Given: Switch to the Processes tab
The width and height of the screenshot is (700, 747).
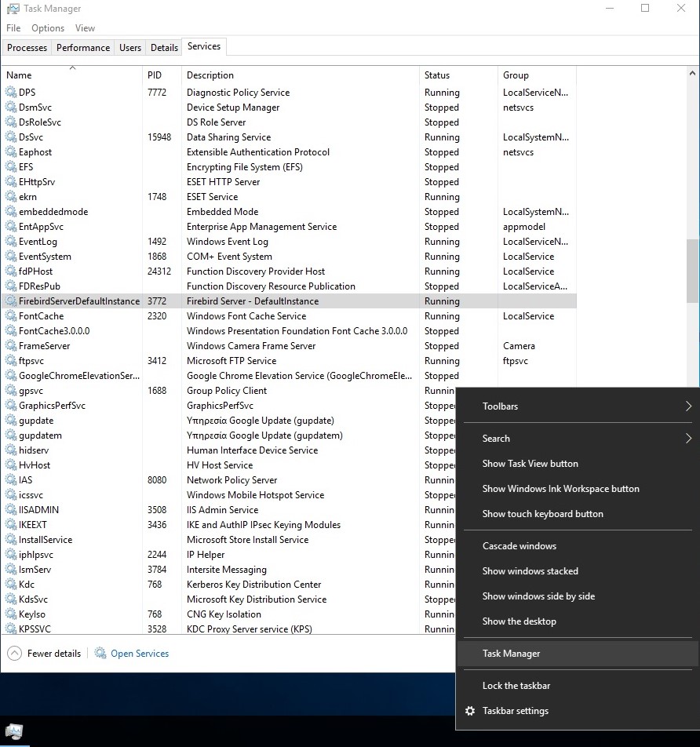Looking at the screenshot, I should coord(27,48).
